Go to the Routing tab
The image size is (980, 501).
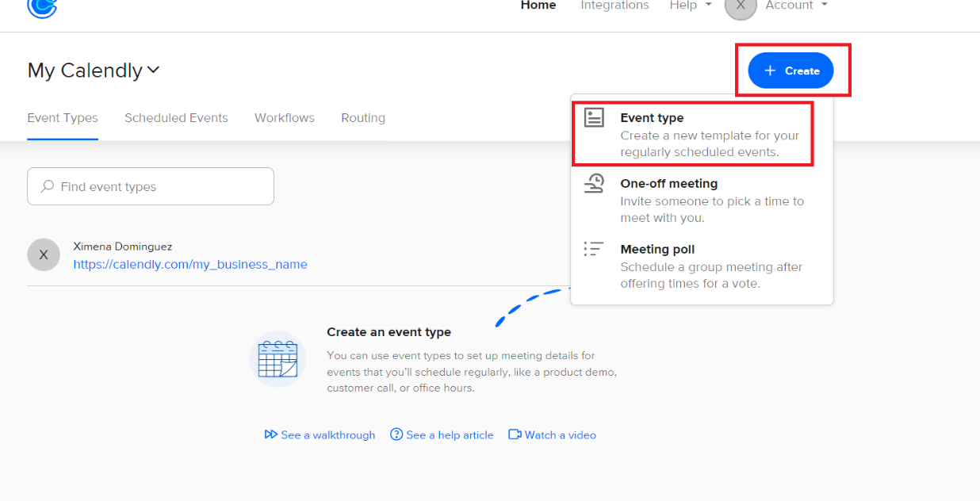[x=363, y=118]
